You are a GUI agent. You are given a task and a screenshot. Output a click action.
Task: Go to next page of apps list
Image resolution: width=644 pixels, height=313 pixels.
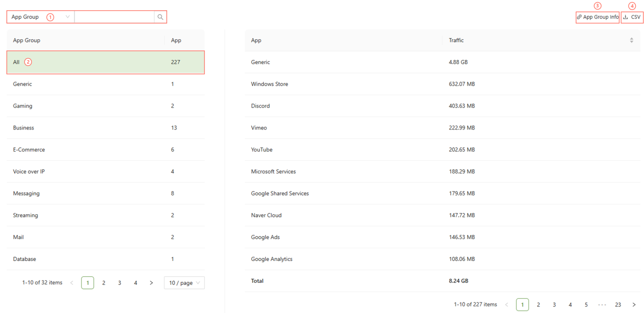(x=634, y=305)
